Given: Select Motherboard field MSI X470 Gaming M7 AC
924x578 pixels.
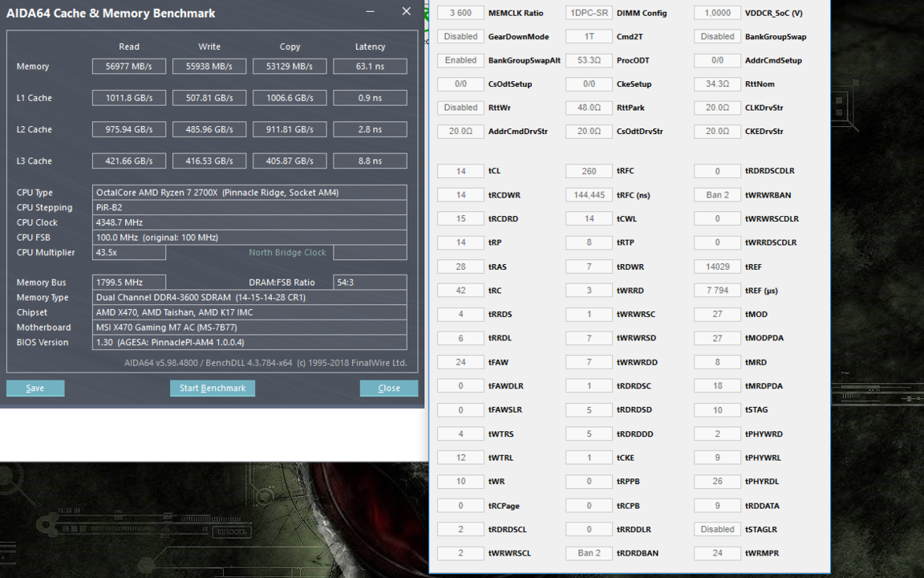Looking at the screenshot, I should pos(249,328).
